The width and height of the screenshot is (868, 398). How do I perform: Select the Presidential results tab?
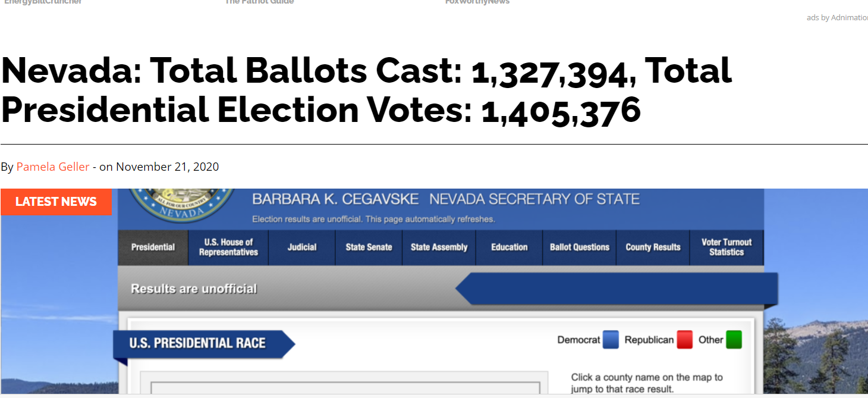point(153,247)
